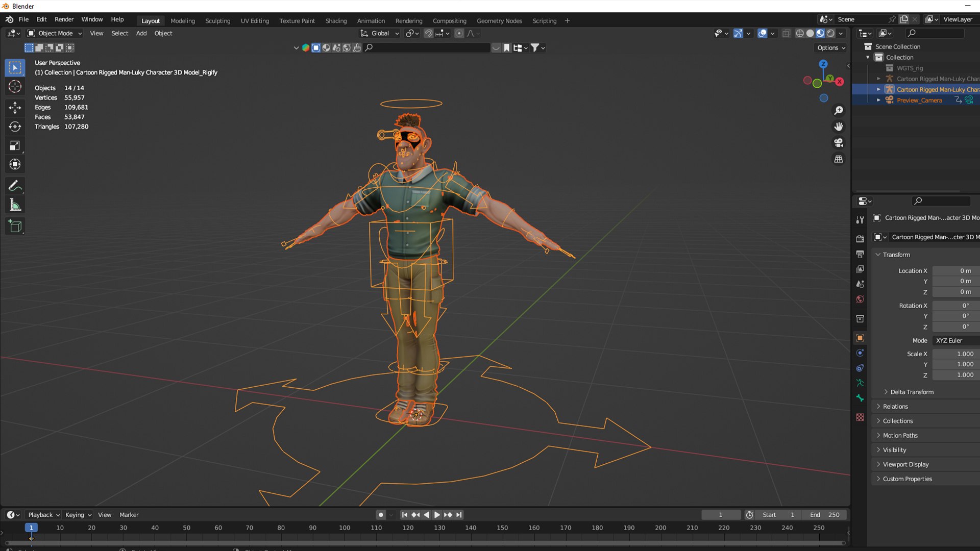Open the viewport shading options dropdown
This screenshot has height=551, width=980.
pos(841,33)
